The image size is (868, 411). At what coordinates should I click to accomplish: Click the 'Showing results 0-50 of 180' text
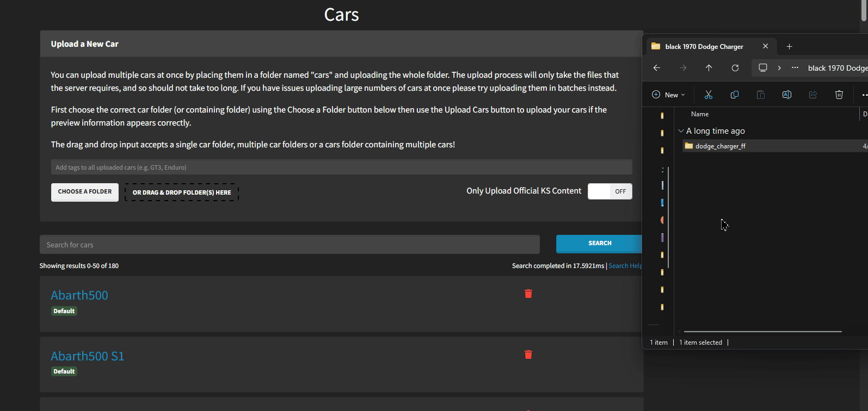point(79,266)
